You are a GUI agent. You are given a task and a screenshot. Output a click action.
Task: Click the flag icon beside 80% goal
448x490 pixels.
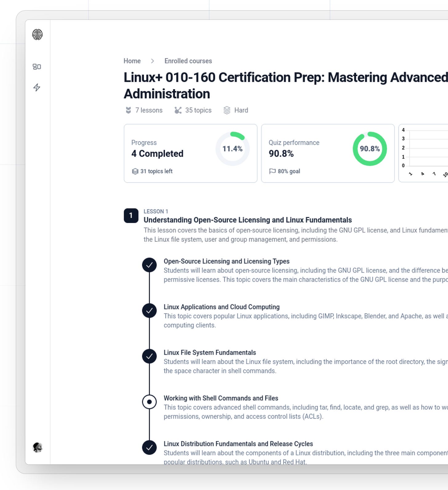point(272,171)
